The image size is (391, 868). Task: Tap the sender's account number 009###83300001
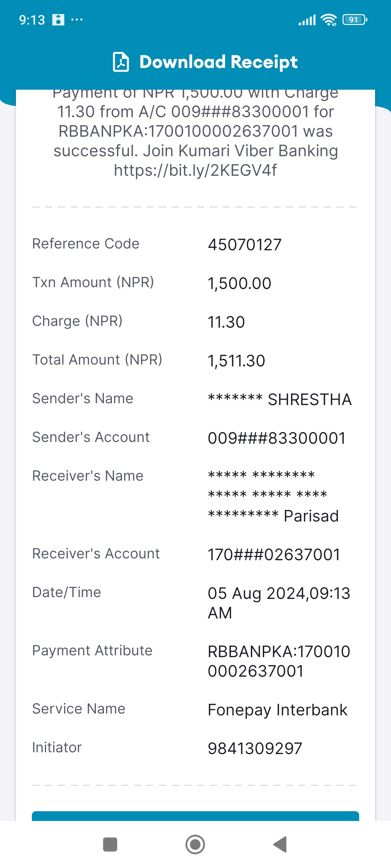click(x=277, y=438)
